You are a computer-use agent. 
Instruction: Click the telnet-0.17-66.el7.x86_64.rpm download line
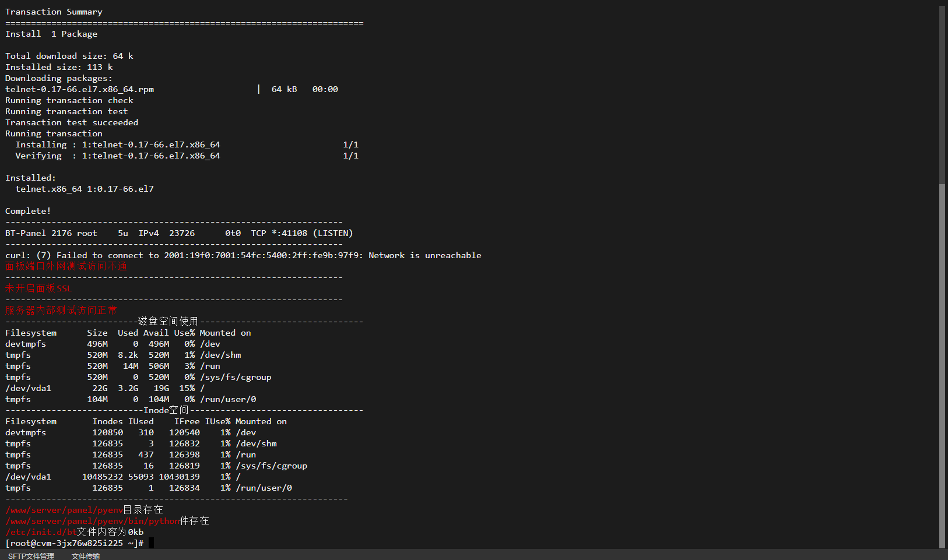click(x=79, y=89)
